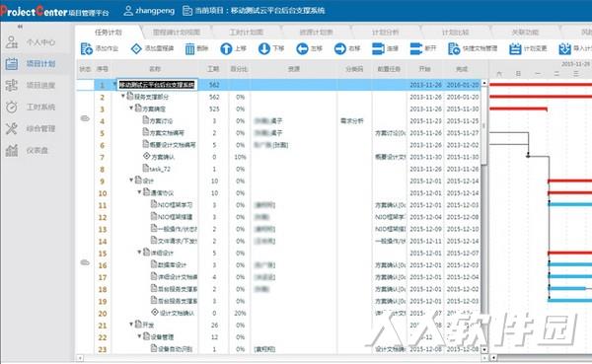Image resolution: width=592 pixels, height=364 pixels.
Task: Click the milestone diamond icon on row 7
Action: [x=147, y=156]
